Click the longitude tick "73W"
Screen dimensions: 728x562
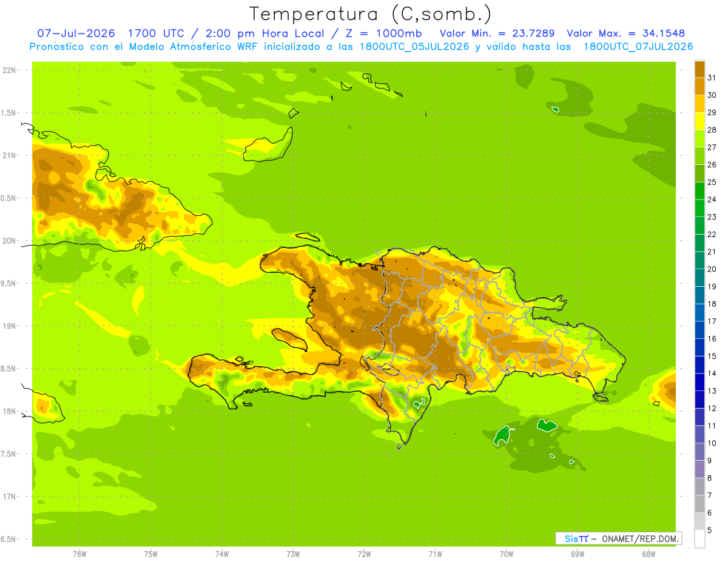point(293,554)
